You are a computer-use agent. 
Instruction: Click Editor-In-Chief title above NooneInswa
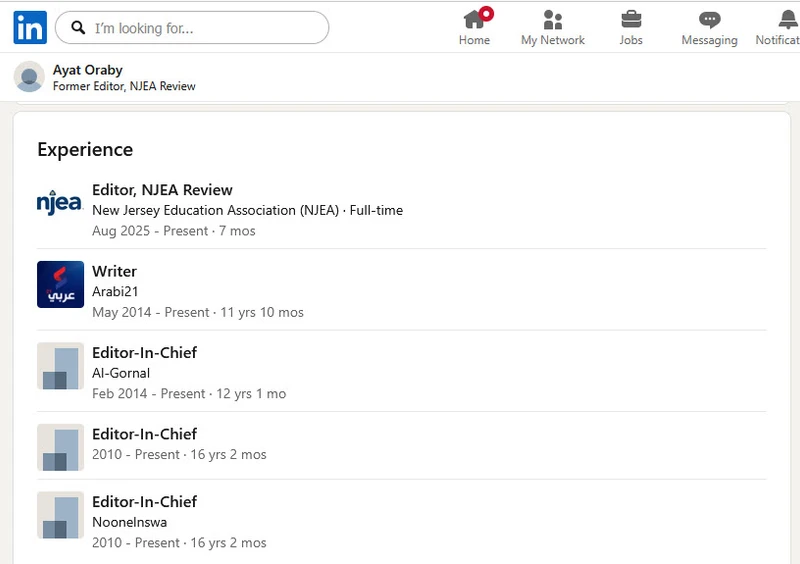click(x=144, y=502)
